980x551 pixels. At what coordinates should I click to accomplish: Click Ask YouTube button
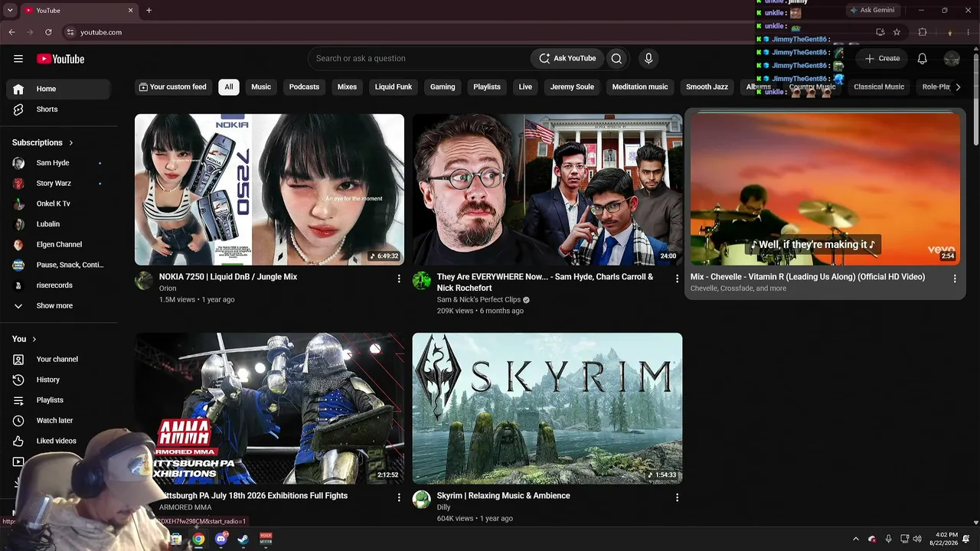click(567, 58)
